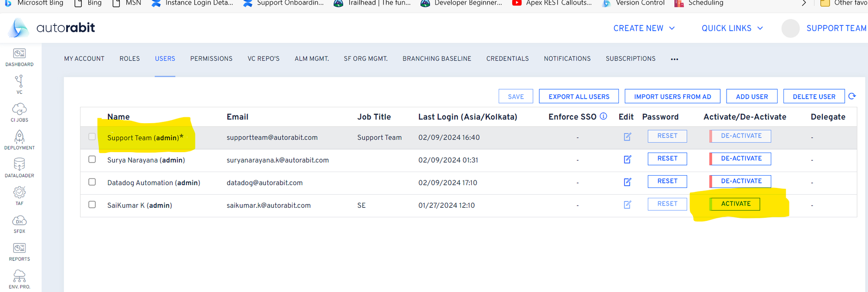The height and width of the screenshot is (292, 868).
Task: Expand more tabs via the ellipsis
Action: (x=675, y=59)
